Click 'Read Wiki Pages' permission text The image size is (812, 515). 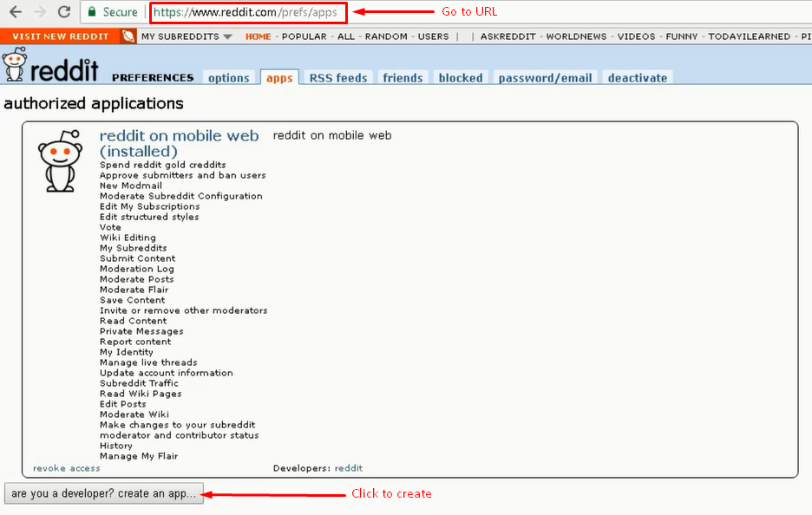tap(141, 394)
